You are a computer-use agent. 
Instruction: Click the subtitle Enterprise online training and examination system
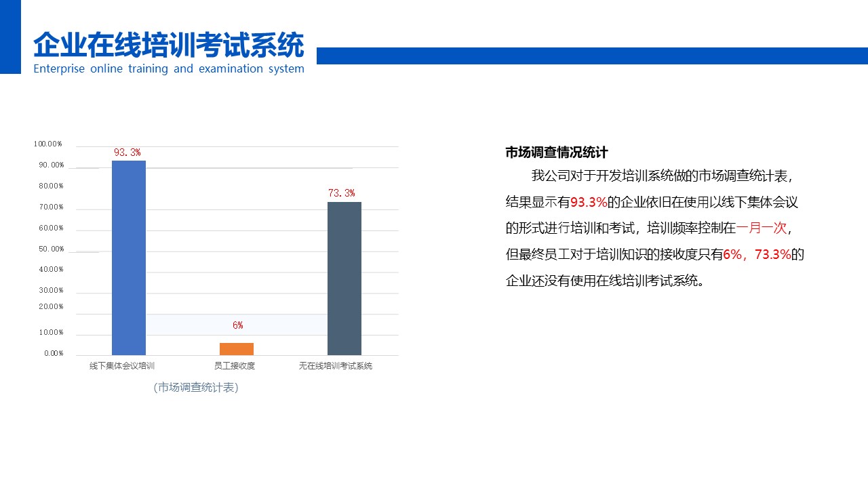coord(169,68)
